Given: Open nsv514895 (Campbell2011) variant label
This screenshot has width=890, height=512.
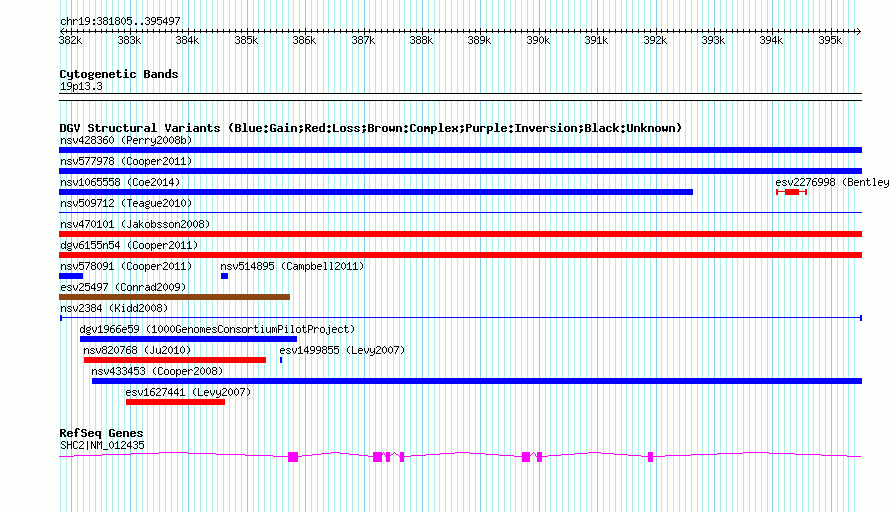Looking at the screenshot, I should pos(292,266).
